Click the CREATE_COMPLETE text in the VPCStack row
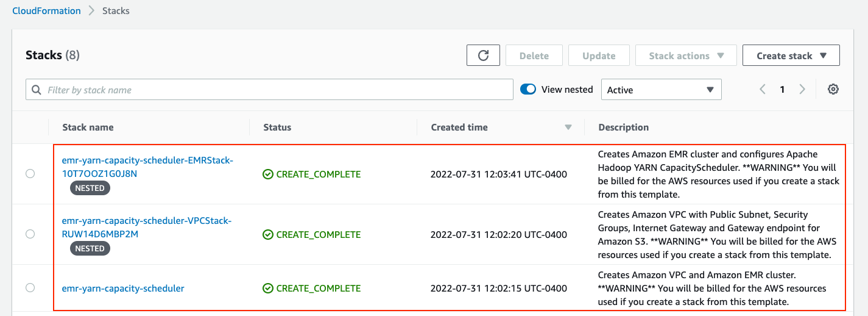This screenshot has width=868, height=316. (319, 235)
